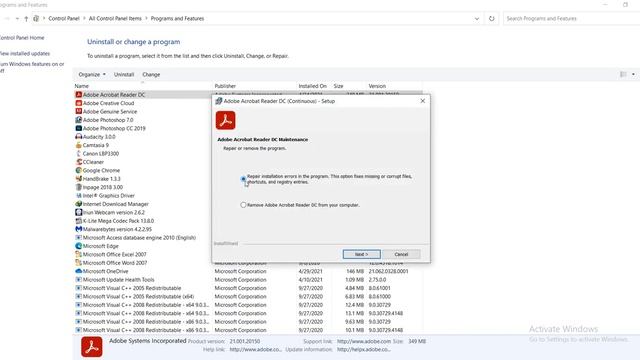Open helpx.adobe.co update information link
The image size is (640, 360).
pyautogui.click(x=364, y=349)
